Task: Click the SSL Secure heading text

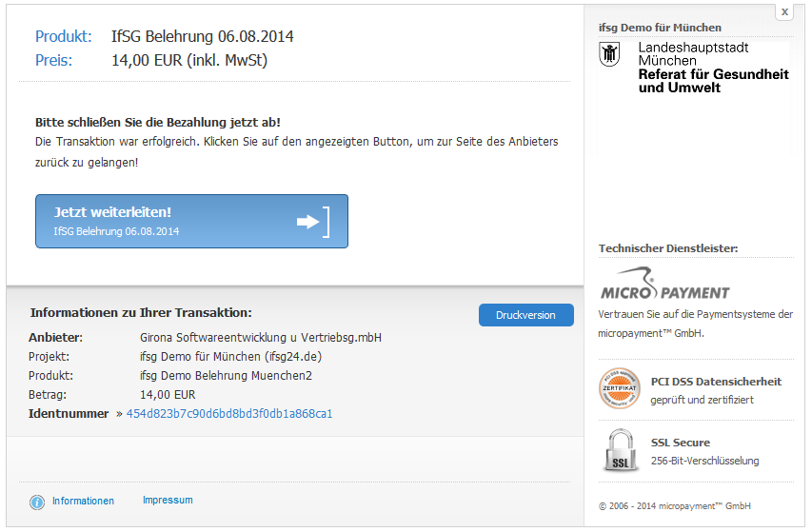Action: point(680,443)
